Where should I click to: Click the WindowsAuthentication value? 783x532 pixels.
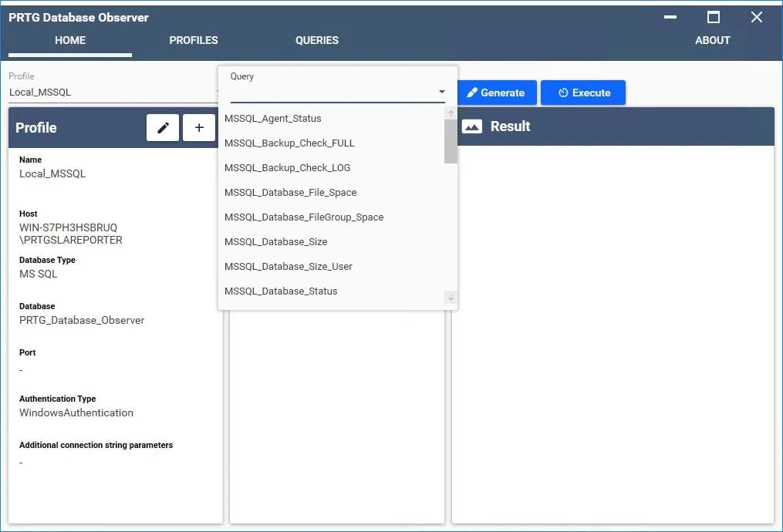click(76, 412)
